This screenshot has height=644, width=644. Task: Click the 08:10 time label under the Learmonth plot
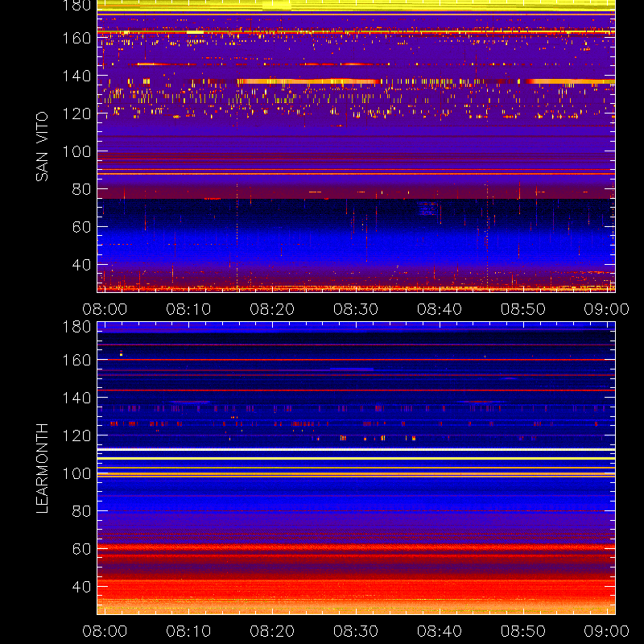point(188,631)
